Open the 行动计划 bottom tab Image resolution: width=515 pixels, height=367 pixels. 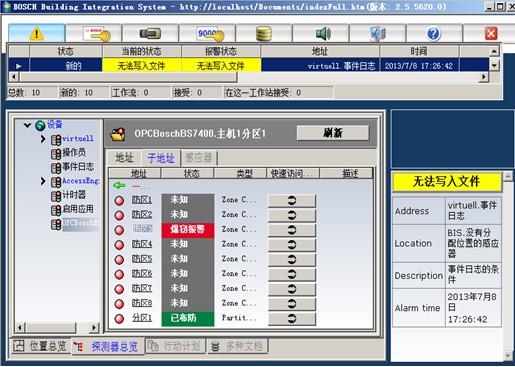[175, 346]
